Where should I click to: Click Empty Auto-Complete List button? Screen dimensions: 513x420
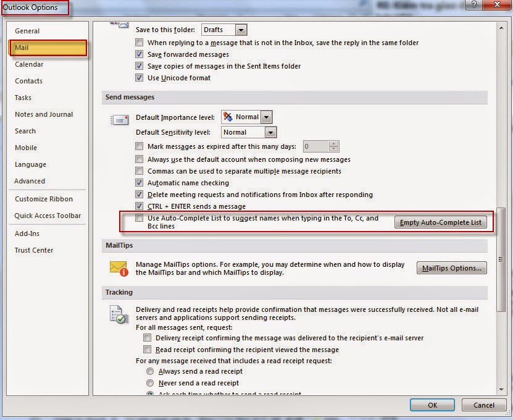point(440,222)
